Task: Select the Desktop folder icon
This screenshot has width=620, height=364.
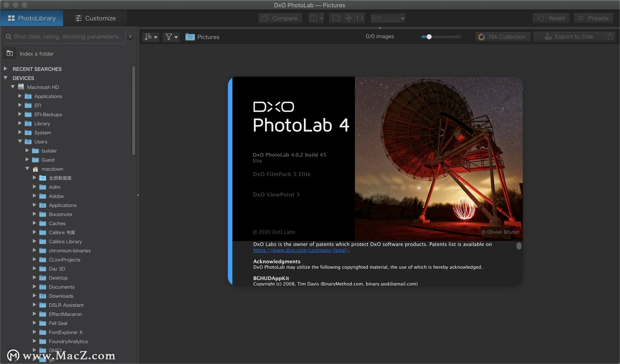Action: tap(43, 278)
